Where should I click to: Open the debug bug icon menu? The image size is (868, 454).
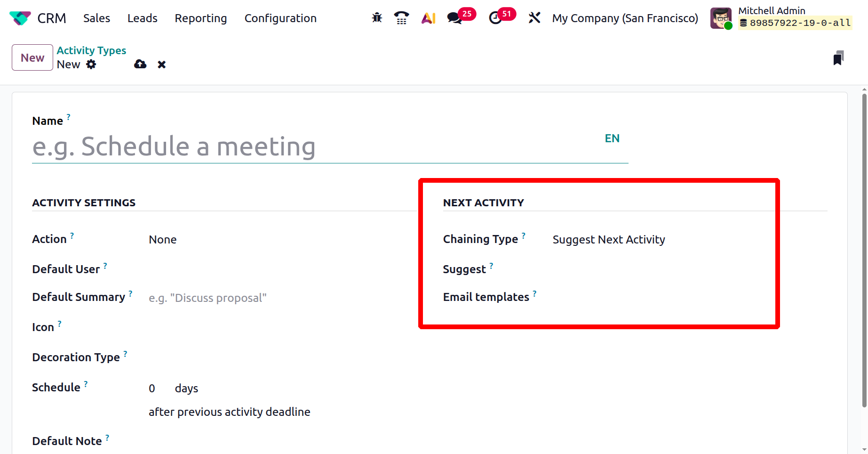point(377,18)
